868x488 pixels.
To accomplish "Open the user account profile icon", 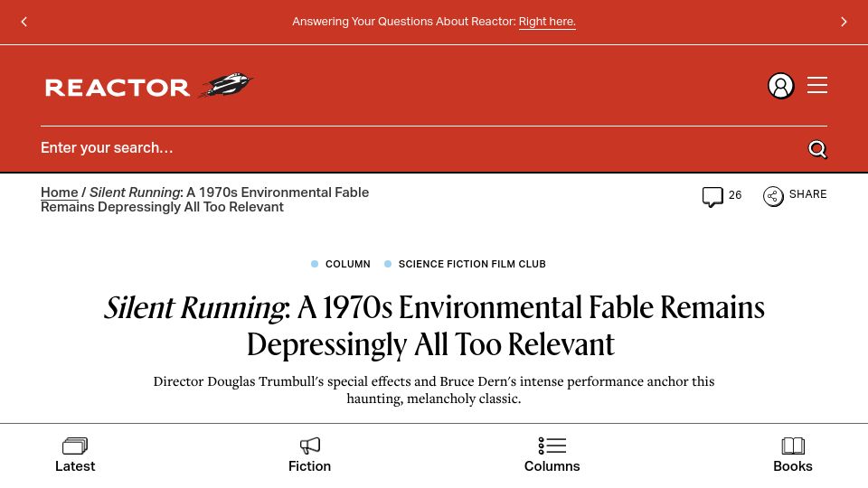I will point(780,86).
